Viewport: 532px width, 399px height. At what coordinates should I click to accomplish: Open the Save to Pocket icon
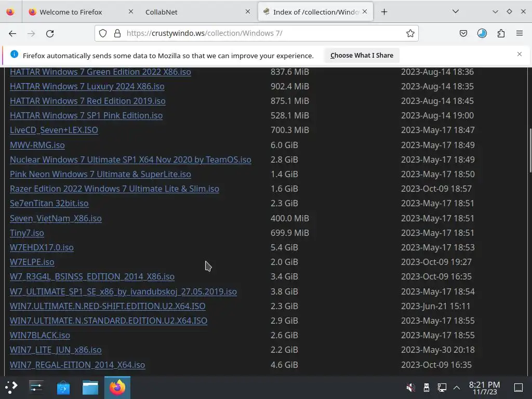(x=463, y=33)
